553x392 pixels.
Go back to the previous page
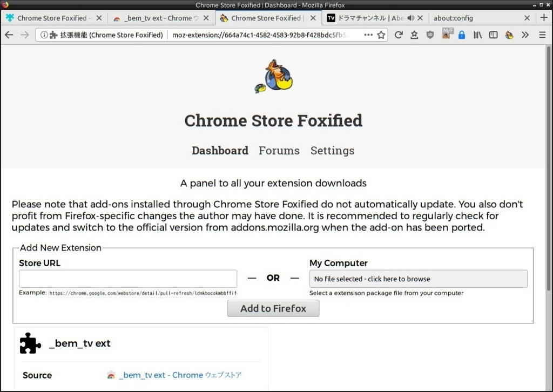[x=9, y=35]
